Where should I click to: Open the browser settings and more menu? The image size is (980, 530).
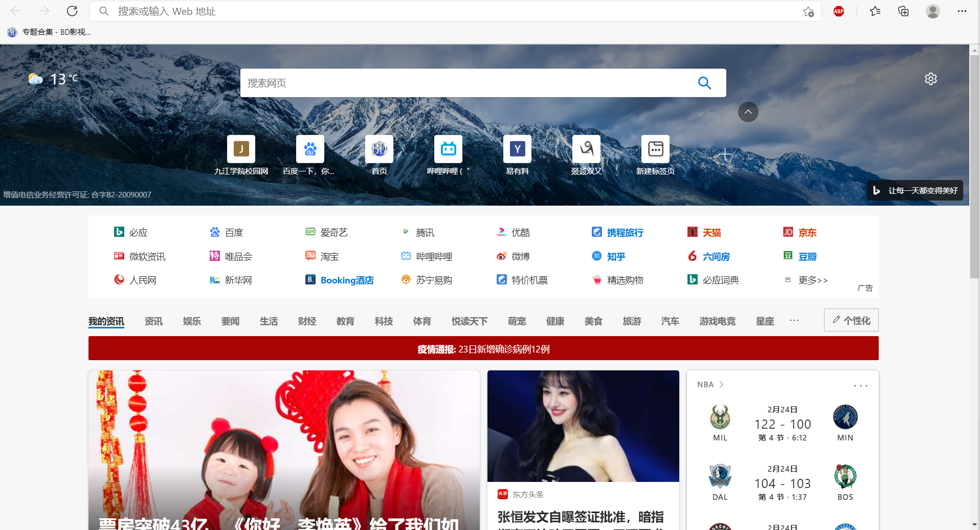(x=962, y=11)
